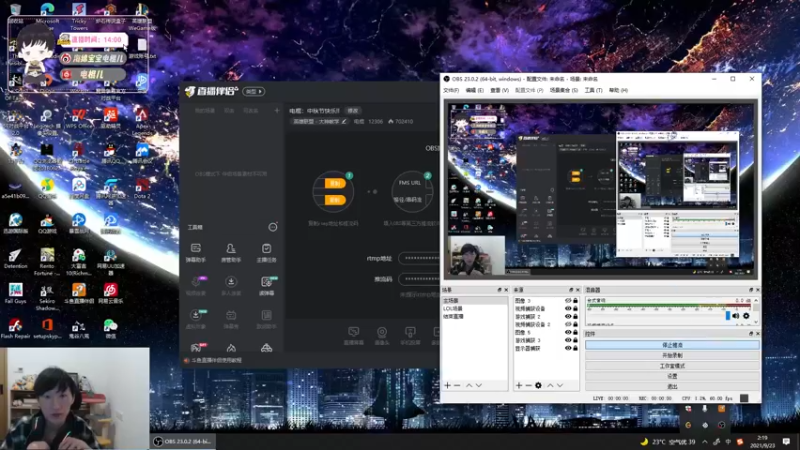Viewport: 800px width, 450px height.
Task: Unlock the 图像 3 source lock
Action: tap(576, 301)
